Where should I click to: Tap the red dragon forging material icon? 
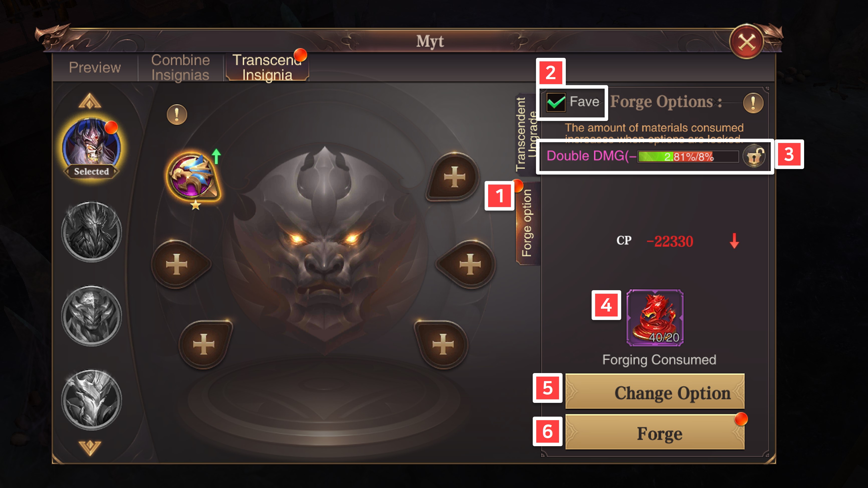(655, 317)
